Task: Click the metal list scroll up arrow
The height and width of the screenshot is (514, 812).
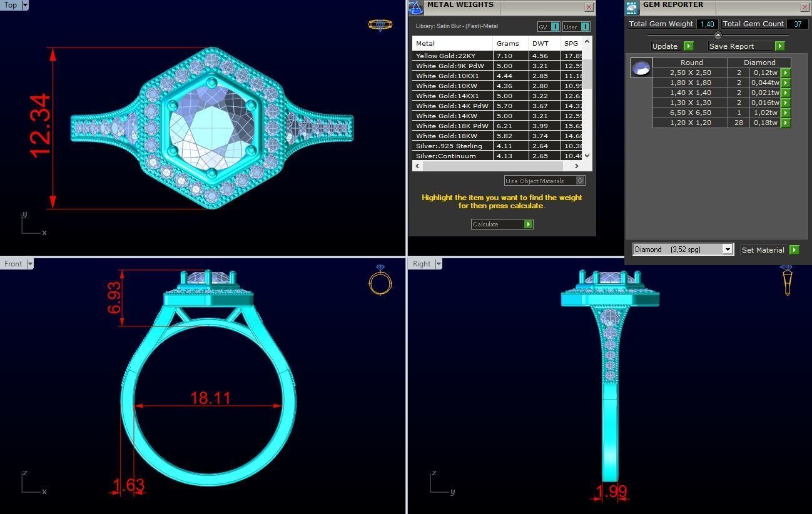Action: coord(587,41)
